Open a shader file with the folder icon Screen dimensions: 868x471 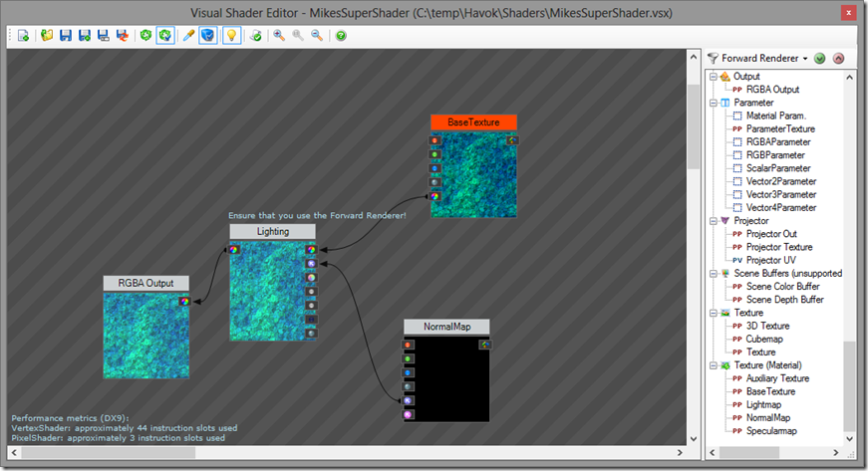click(47, 36)
